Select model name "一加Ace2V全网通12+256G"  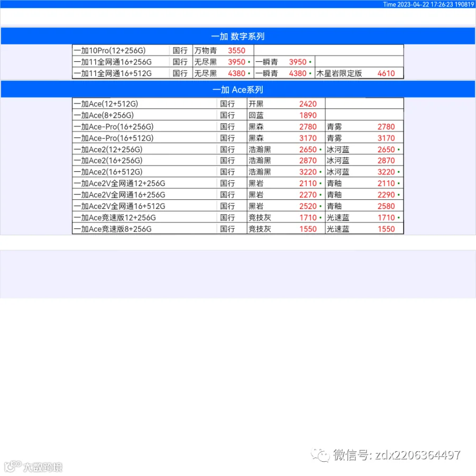click(120, 184)
